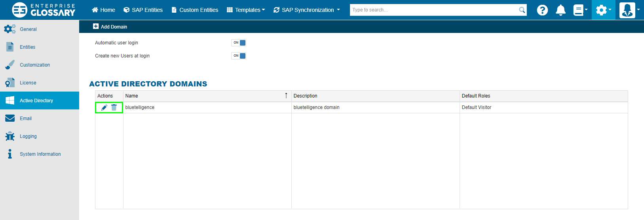This screenshot has height=220, width=644.
Task: Open Logging settings with bug icon
Action: 28,136
